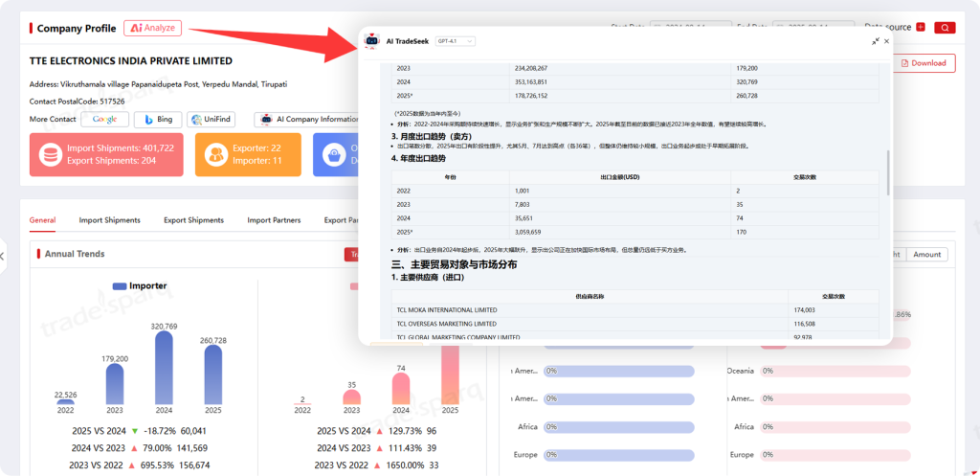Screen dimensions: 980x476
Task: Click the red search icon button
Action: point(945,28)
